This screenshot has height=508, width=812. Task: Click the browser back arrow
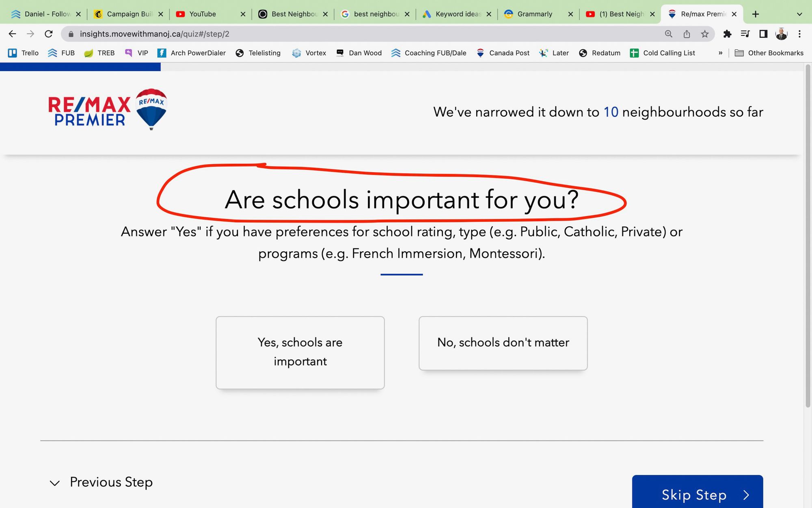(x=12, y=34)
